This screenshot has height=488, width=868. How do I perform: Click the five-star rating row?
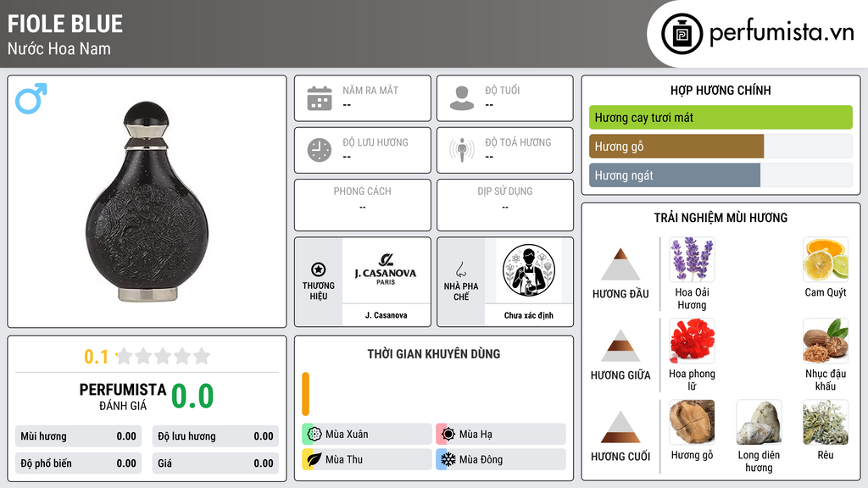point(164,356)
